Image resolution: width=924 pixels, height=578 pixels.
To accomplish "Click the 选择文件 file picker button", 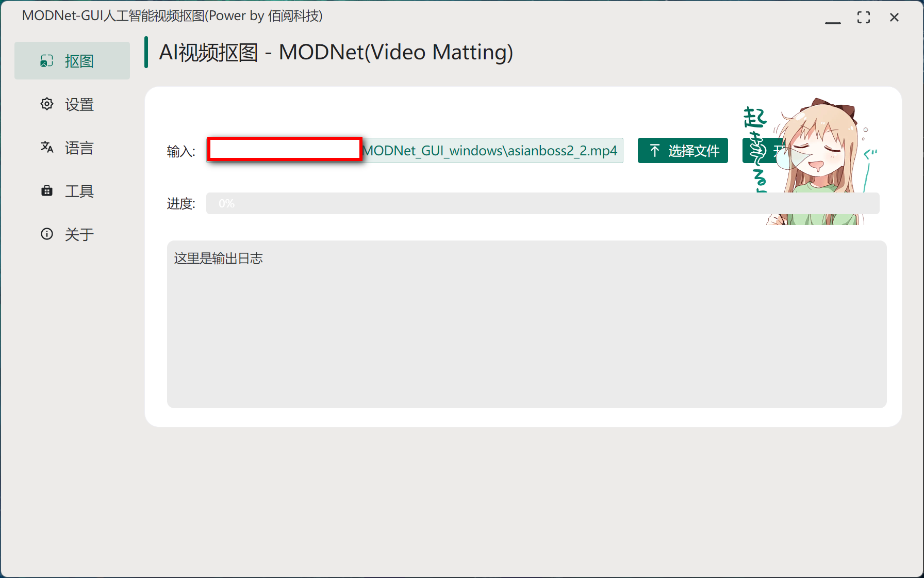I will tap(683, 150).
